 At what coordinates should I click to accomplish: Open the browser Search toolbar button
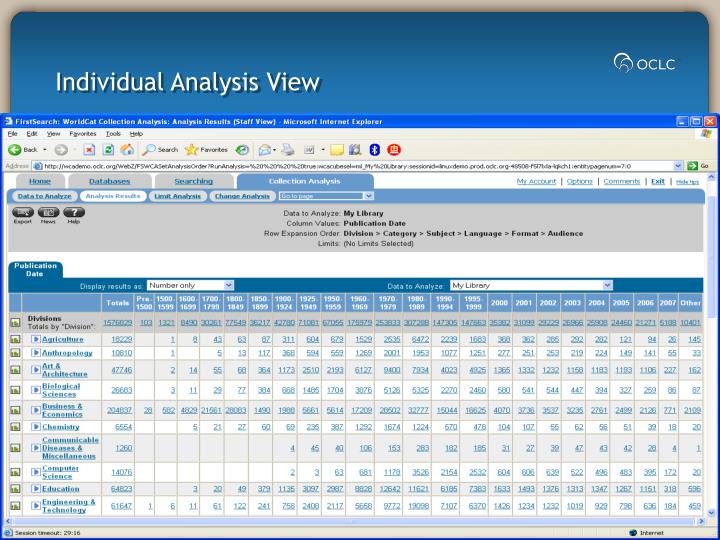pyautogui.click(x=160, y=150)
